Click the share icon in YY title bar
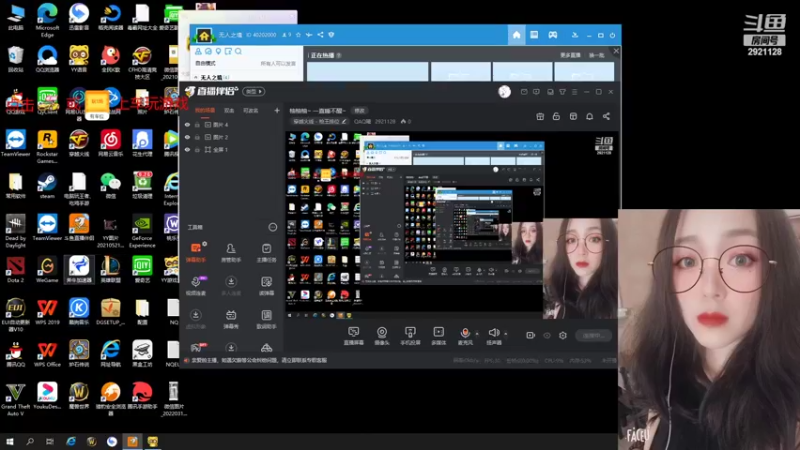Viewport: 800px width, 450px height. [x=320, y=35]
